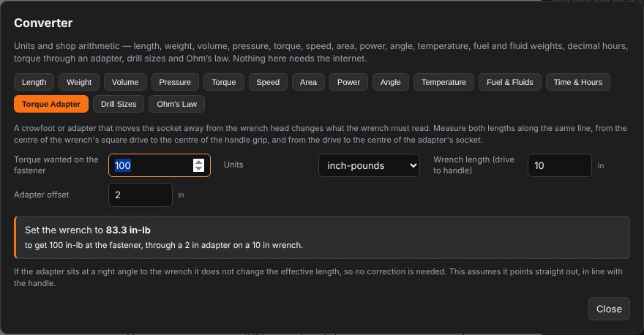Open the Pressure converter tab
This screenshot has height=335, width=644.
click(x=175, y=82)
